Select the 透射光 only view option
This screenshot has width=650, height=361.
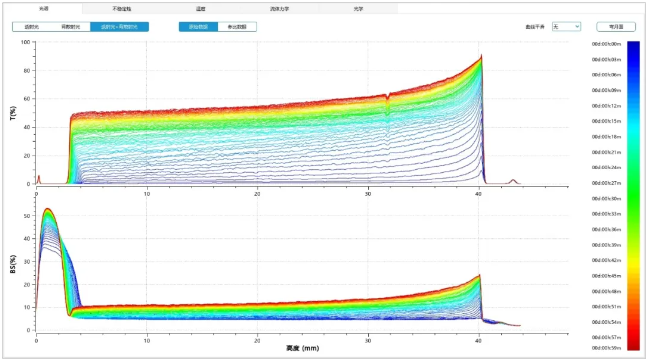click(x=32, y=27)
